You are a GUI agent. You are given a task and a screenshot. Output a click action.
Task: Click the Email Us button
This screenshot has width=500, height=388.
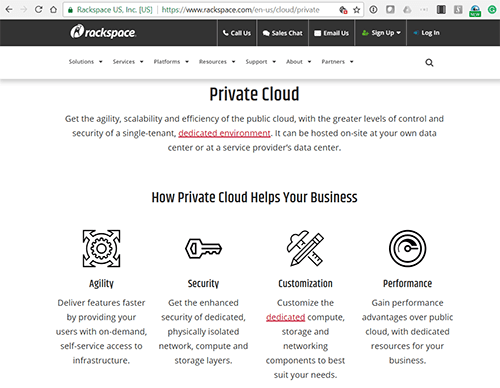pyautogui.click(x=332, y=33)
